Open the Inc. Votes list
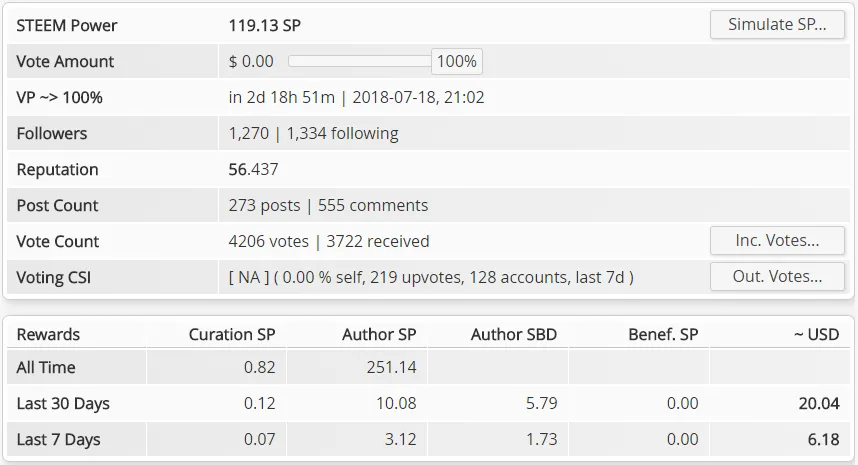Viewport: 858px width, 465px height. click(x=777, y=241)
